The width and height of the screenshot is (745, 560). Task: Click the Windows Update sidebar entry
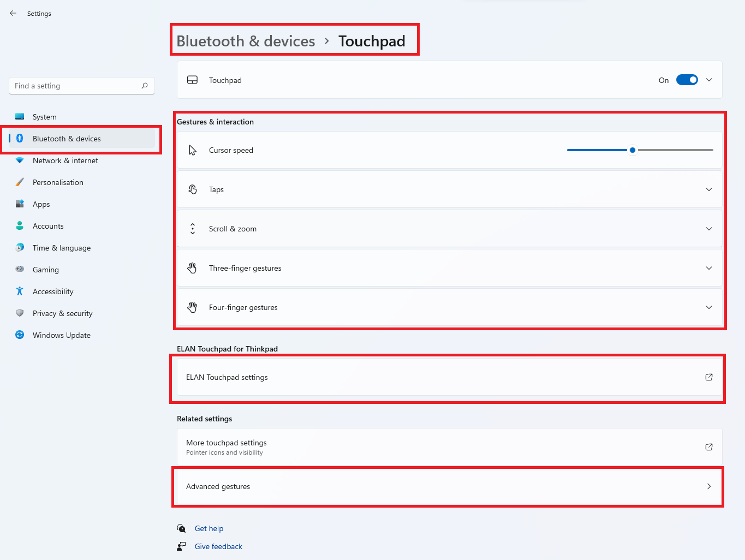[x=61, y=335]
